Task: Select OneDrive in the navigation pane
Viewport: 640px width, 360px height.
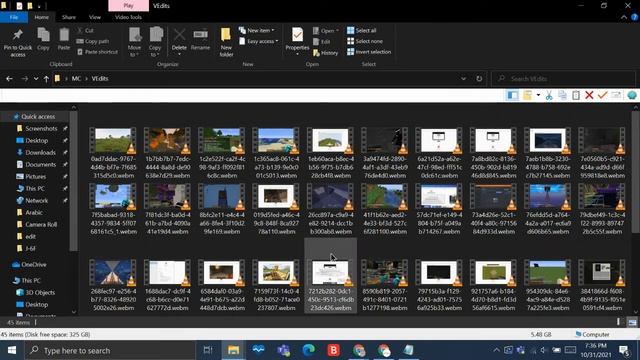Action: [x=34, y=264]
